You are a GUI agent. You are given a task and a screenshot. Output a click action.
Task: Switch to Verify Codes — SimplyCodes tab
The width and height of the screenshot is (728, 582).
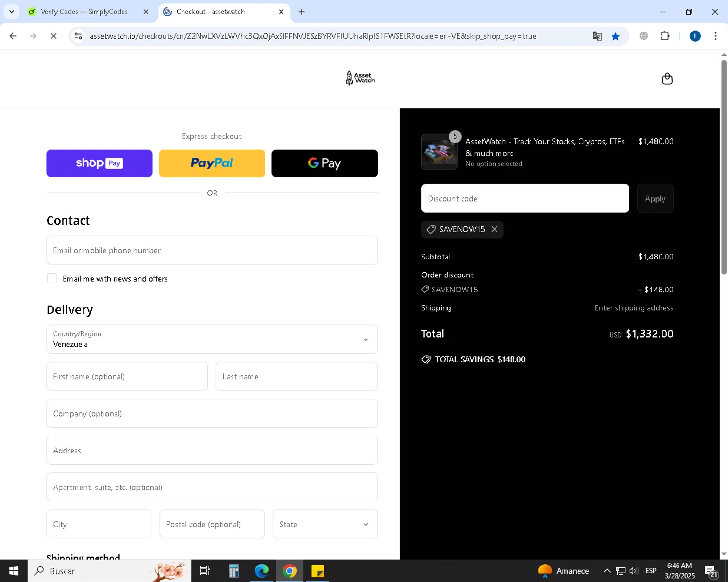84,12
